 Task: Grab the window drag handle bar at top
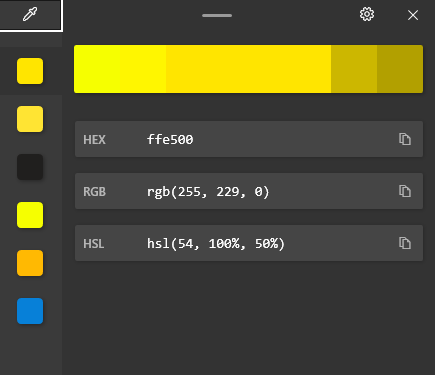point(217,15)
